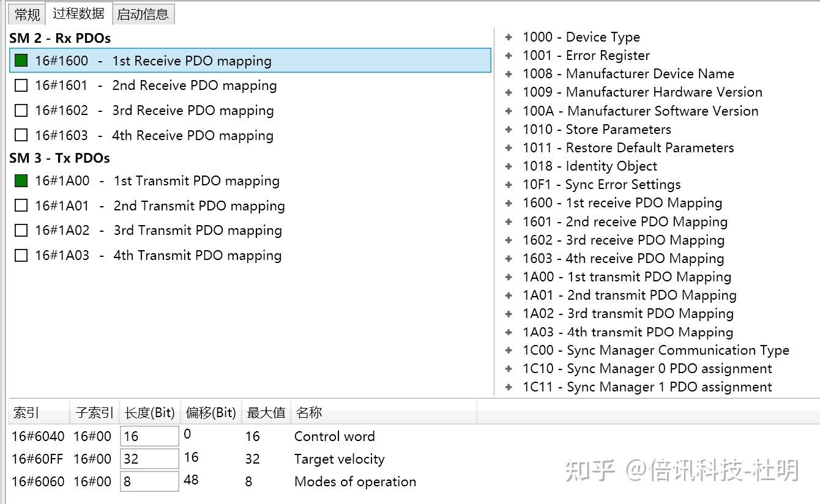Edit the Target velocity bit length field
The height and width of the screenshot is (504, 820).
pyautogui.click(x=149, y=458)
